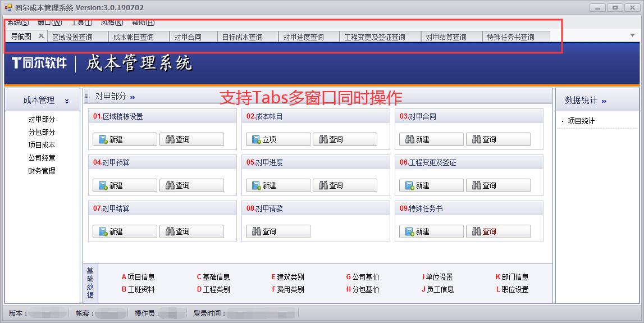This screenshot has width=644, height=323.
Task: Expand the 数据统计 panel arrows
Action: 604,101
